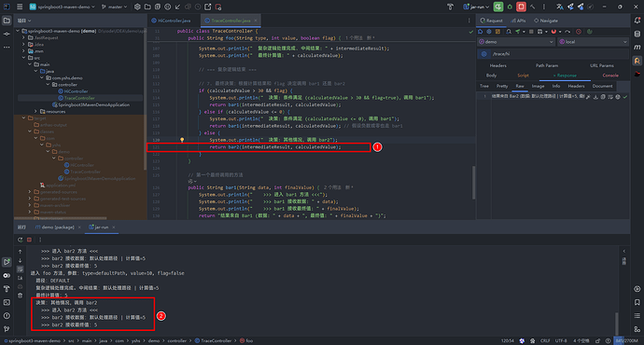
Task: Collapse the controller package under com.yshs.demo
Action: click(48, 85)
